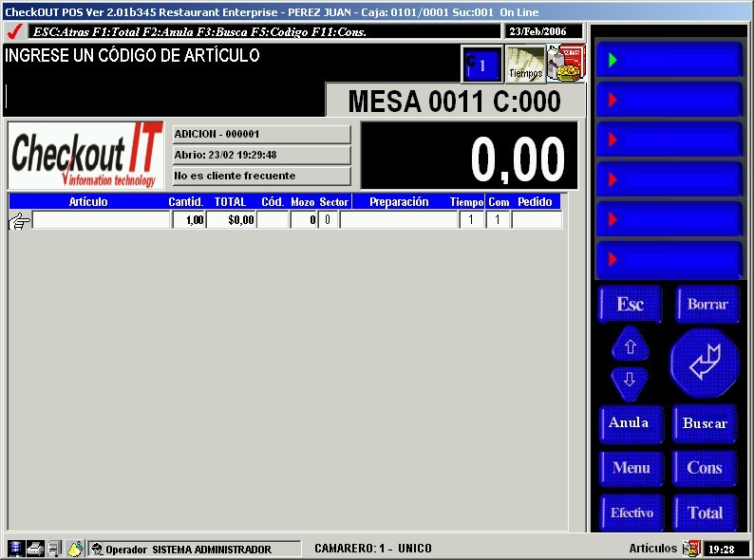754x560 pixels.
Task: Click the TOTAL column header
Action: click(231, 202)
